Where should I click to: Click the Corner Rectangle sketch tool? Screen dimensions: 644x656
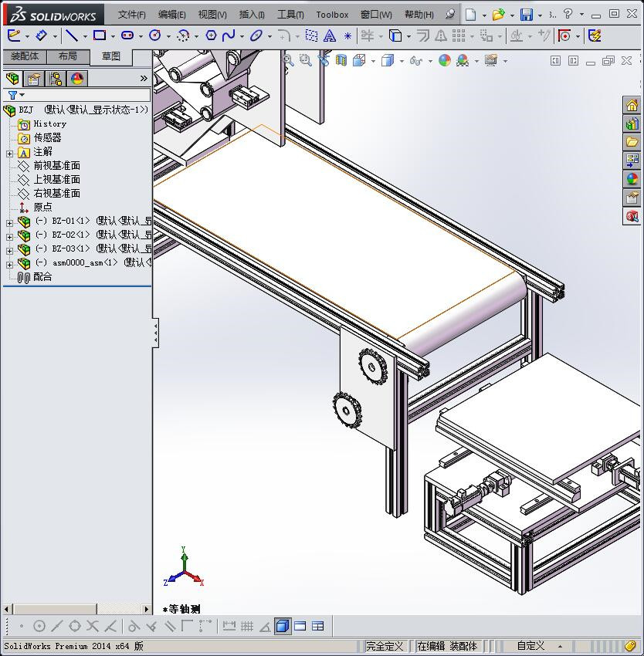click(x=100, y=36)
